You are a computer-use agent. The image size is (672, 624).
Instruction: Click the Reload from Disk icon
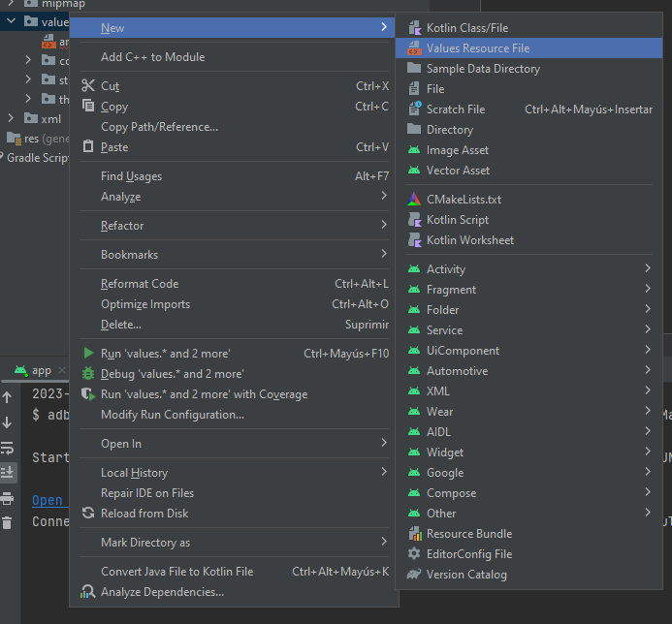pyautogui.click(x=88, y=514)
